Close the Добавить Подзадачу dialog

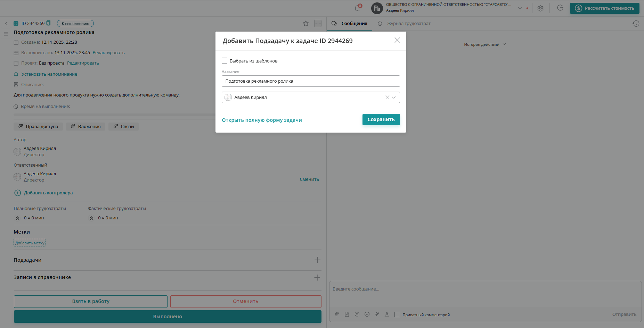point(397,40)
